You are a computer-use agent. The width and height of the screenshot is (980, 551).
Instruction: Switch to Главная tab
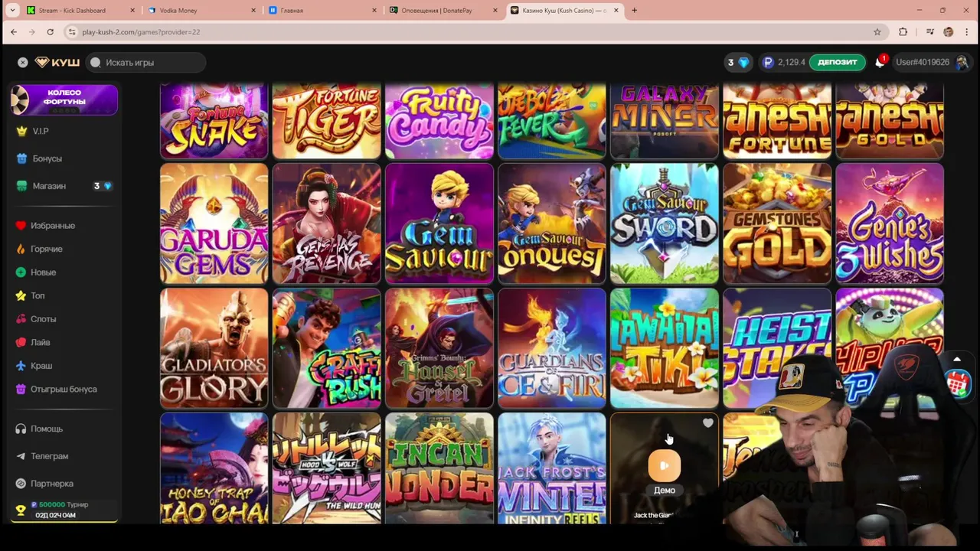coord(322,11)
